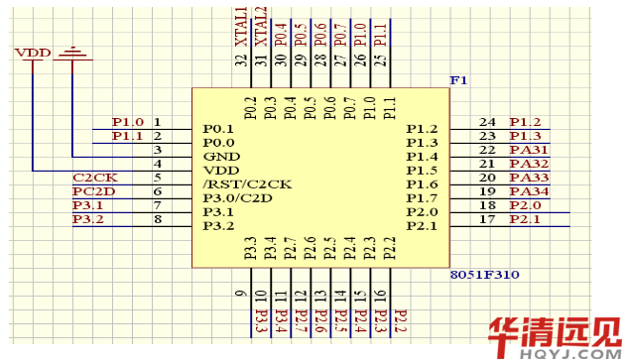Image resolution: width=627 pixels, height=364 pixels.
Task: Select the PA34 net label on pin 19
Action: (529, 191)
